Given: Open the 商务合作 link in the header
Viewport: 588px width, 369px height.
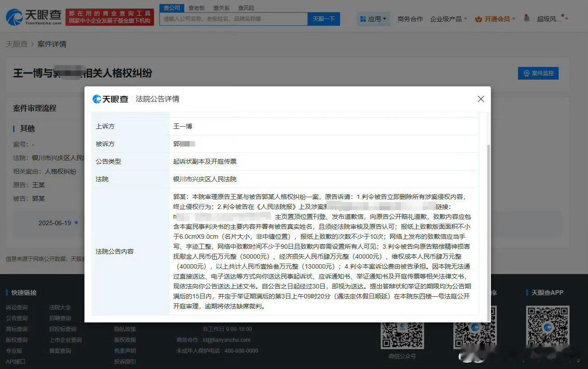Looking at the screenshot, I should point(410,19).
